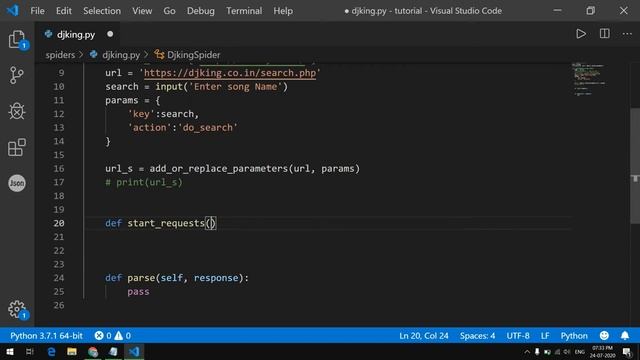Click line number 16 in gutter
Screen dimensions: 640x360
(x=59, y=169)
